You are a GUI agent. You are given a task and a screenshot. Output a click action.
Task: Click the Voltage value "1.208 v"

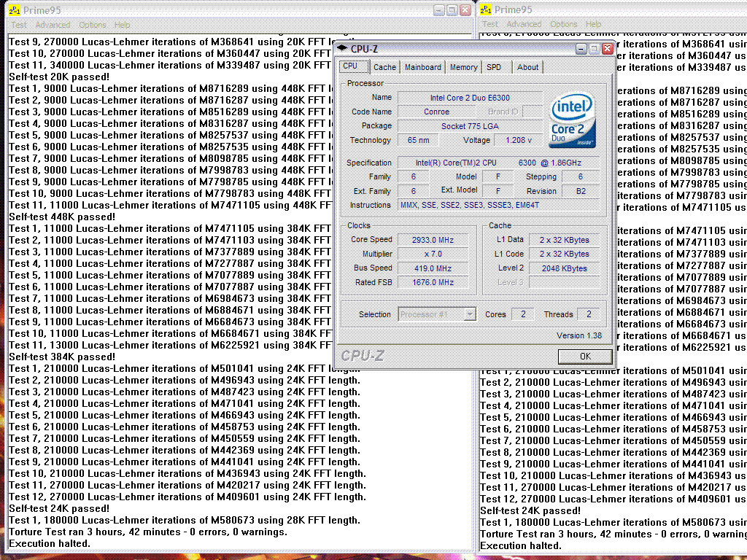[519, 141]
